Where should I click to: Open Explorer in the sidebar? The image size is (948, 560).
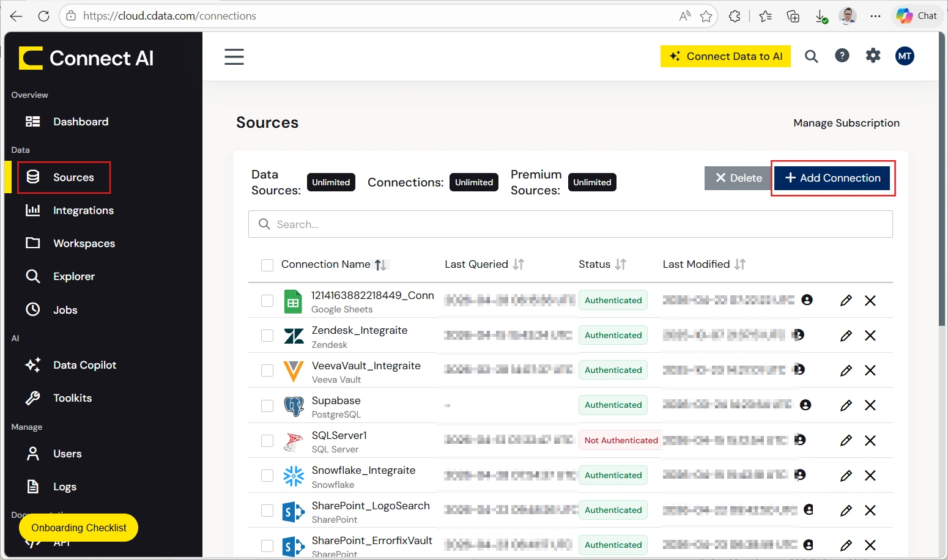60,276
